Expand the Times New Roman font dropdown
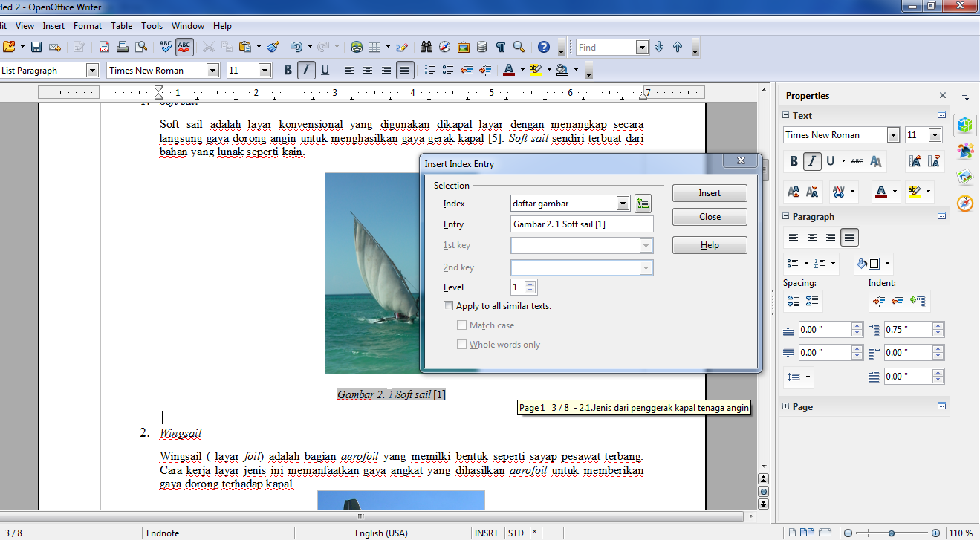Viewport: 980px width, 540px height. tap(212, 70)
